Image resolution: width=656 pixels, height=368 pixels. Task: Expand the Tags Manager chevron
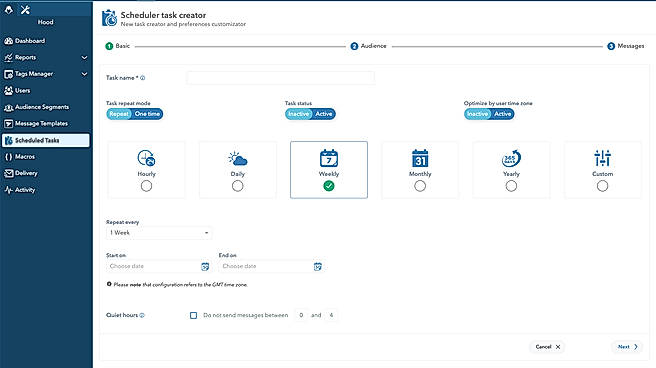84,74
